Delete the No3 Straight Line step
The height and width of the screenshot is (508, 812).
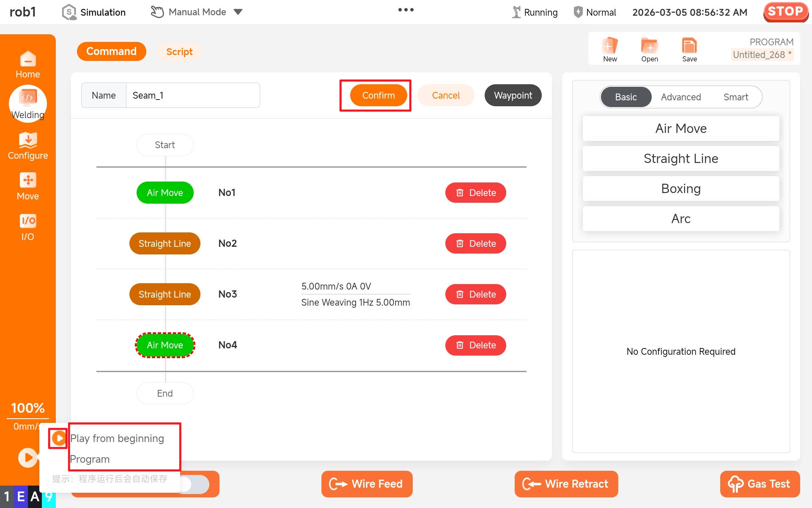(x=475, y=294)
